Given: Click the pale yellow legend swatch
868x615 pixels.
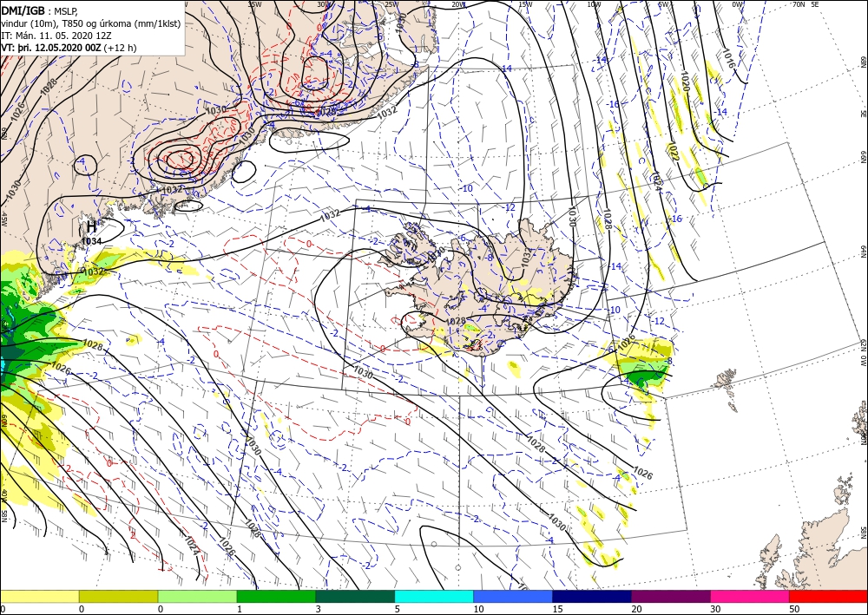Looking at the screenshot, I should [39, 596].
